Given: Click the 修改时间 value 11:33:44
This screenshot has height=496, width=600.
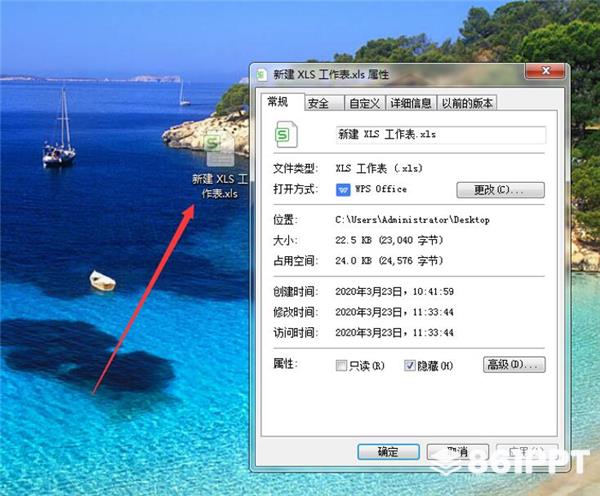Looking at the screenshot, I should click(433, 312).
